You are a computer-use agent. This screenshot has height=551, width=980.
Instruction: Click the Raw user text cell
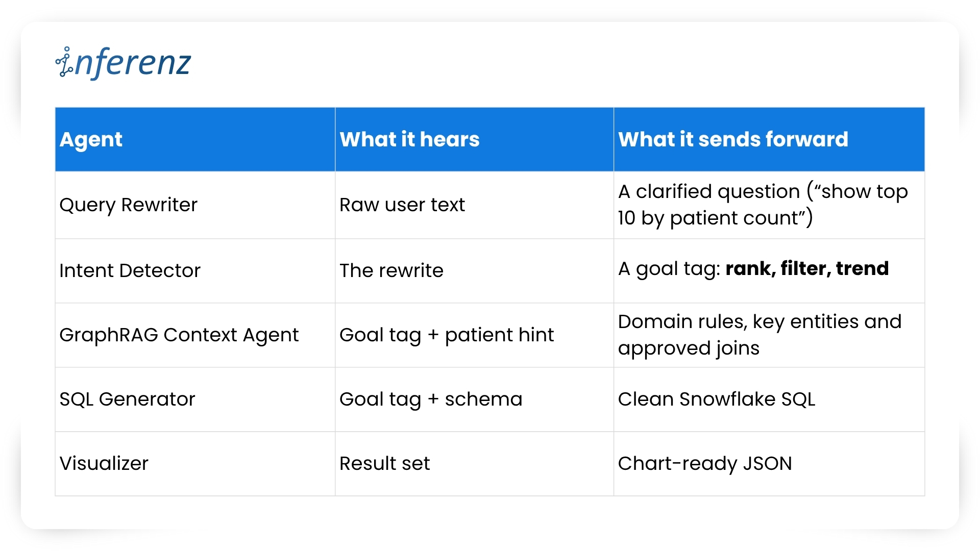474,205
